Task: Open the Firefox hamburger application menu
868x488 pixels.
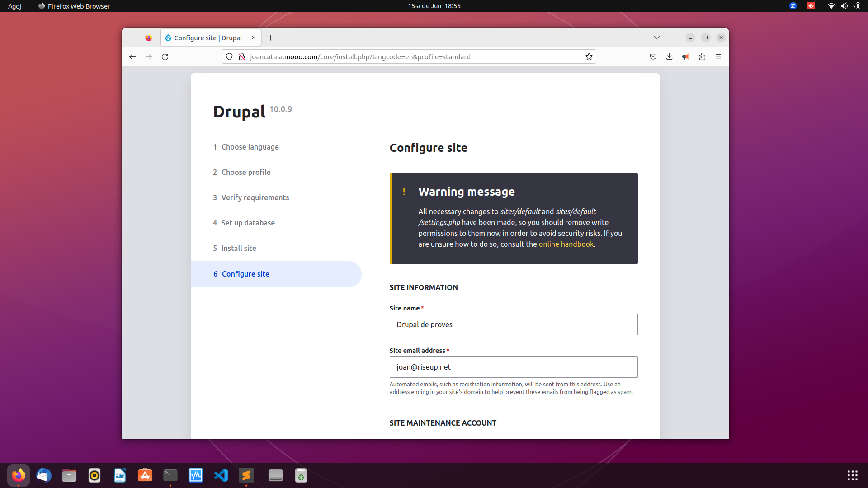Action: click(x=718, y=56)
